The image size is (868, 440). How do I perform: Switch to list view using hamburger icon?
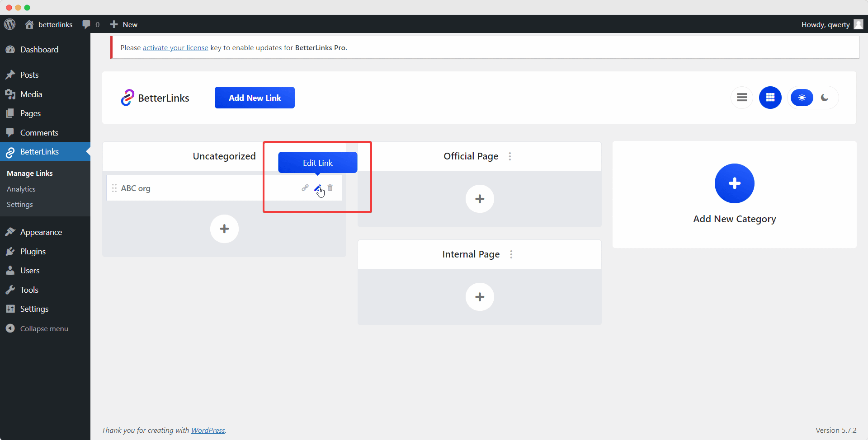pyautogui.click(x=742, y=97)
